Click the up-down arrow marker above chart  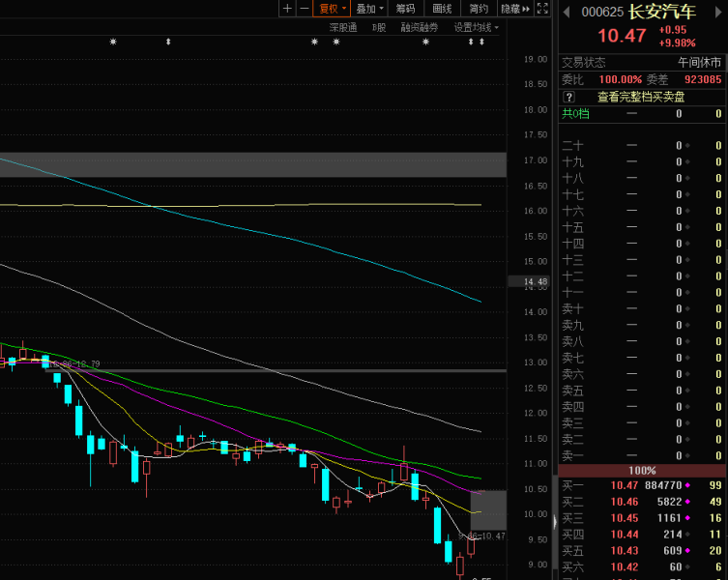168,43
